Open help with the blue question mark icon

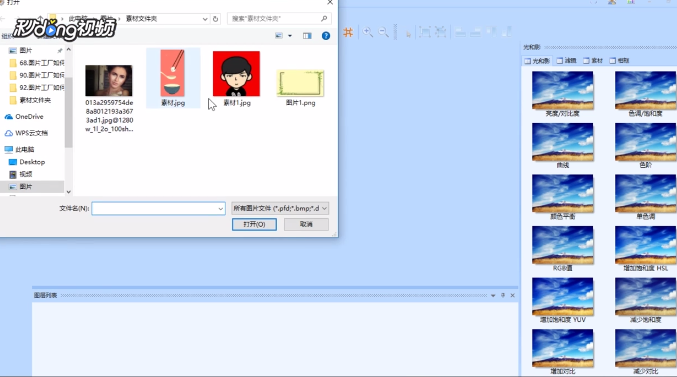[326, 36]
